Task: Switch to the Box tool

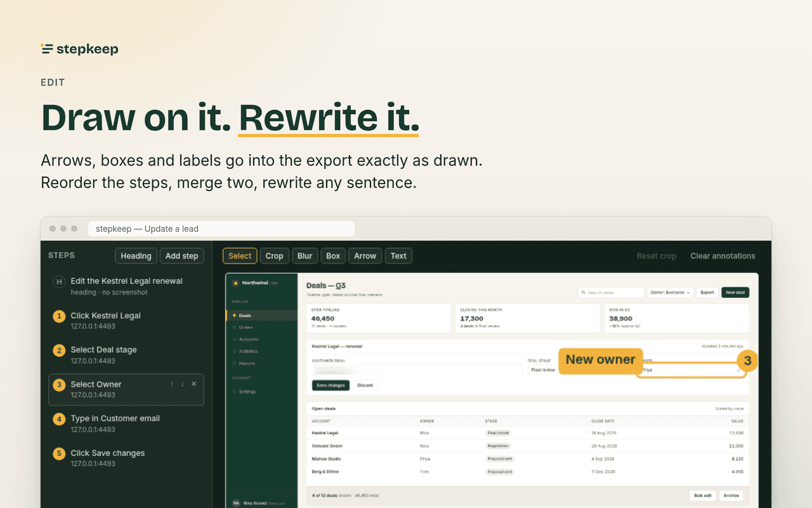Action: [x=333, y=256]
